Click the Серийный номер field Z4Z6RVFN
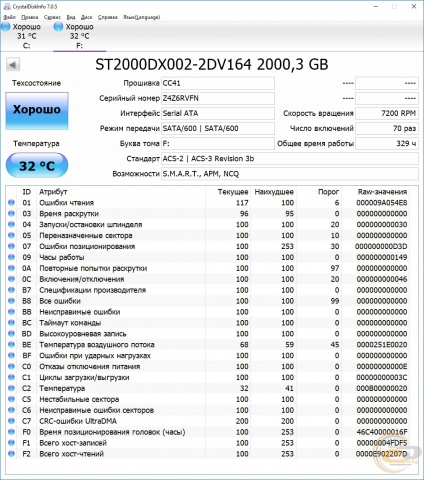The image size is (424, 480). click(x=218, y=98)
